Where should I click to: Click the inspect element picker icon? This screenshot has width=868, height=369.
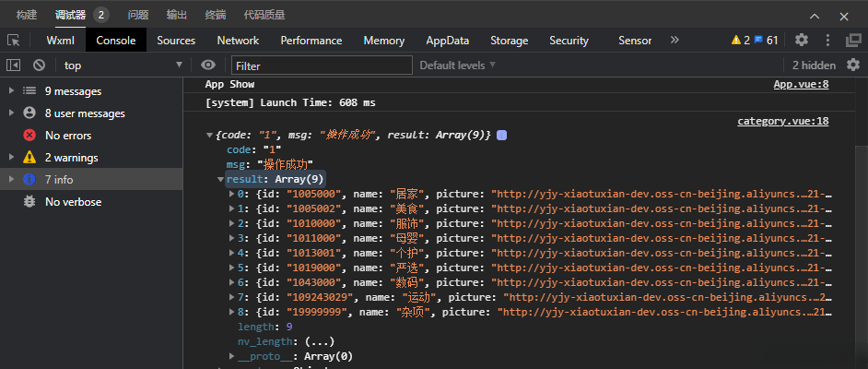14,41
